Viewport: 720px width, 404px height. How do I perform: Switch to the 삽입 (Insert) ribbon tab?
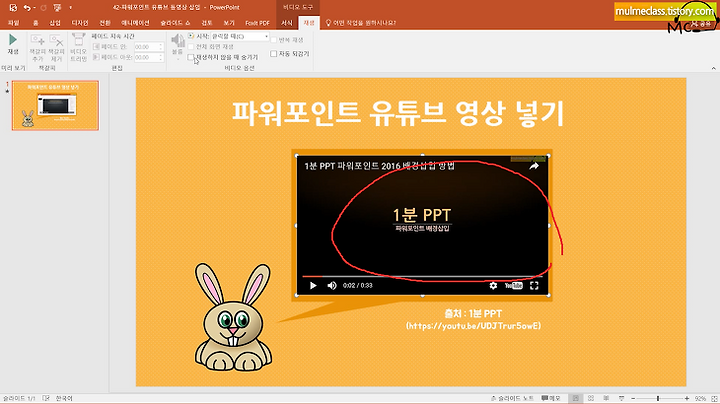(x=55, y=22)
